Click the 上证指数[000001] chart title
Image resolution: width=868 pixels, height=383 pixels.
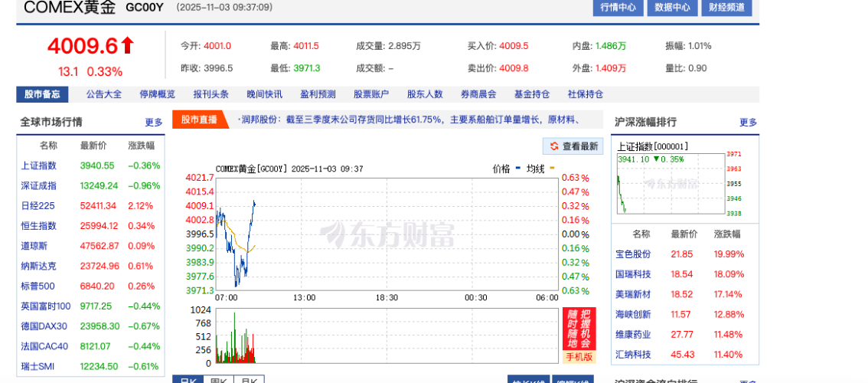[x=653, y=147]
